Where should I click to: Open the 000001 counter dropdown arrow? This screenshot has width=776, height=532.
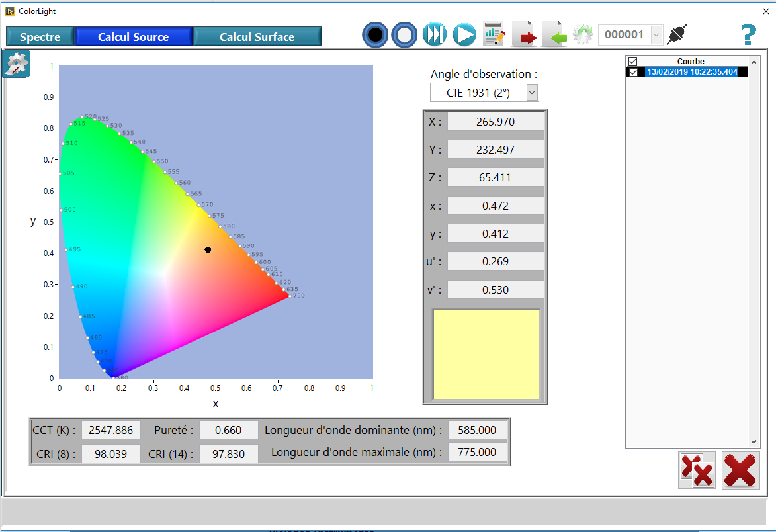point(656,35)
